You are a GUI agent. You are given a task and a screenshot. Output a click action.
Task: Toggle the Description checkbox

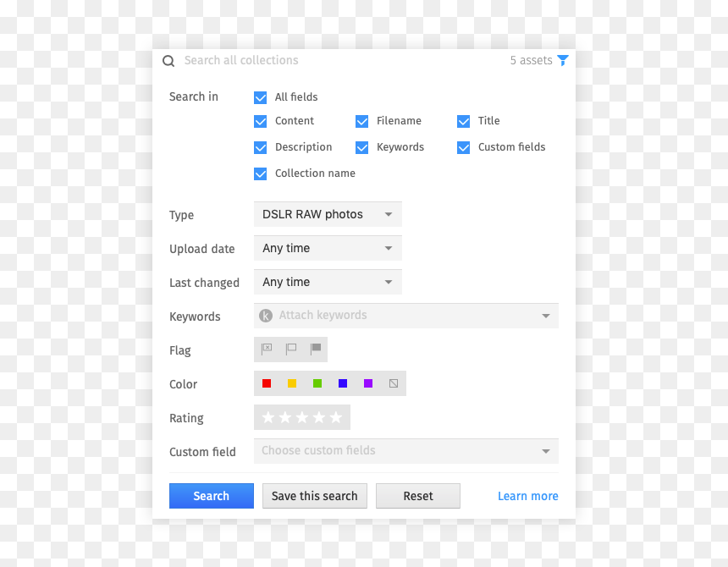pos(261,147)
